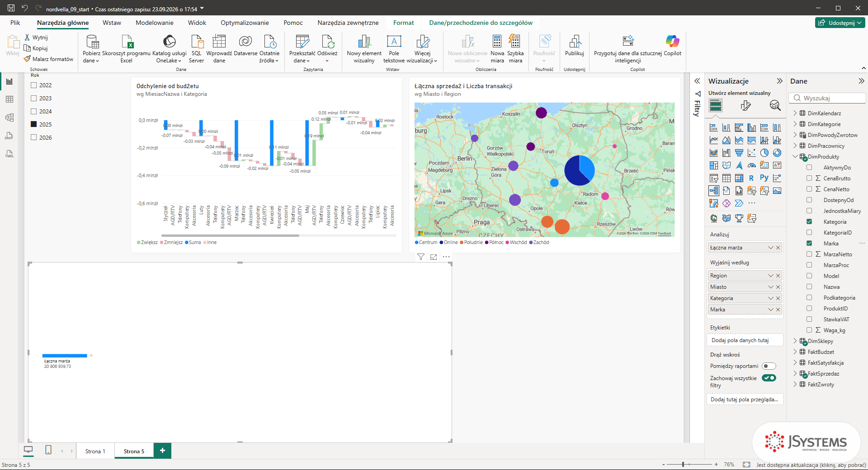
Task: Toggle Pomiędzy raportami switch
Action: [x=769, y=366]
